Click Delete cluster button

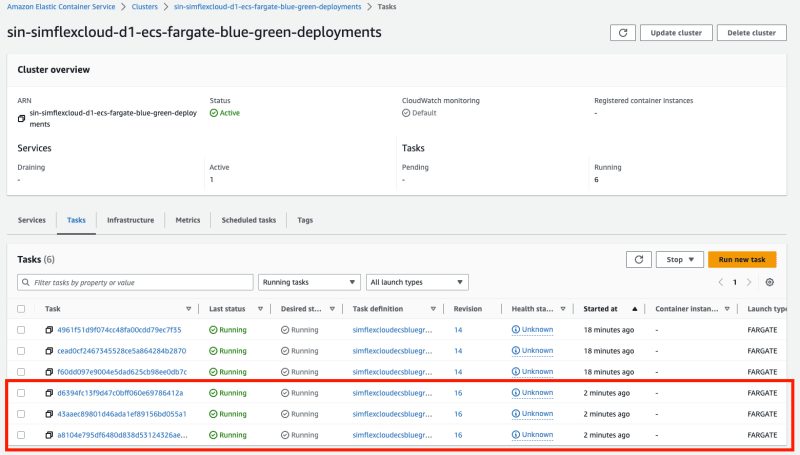pos(752,33)
